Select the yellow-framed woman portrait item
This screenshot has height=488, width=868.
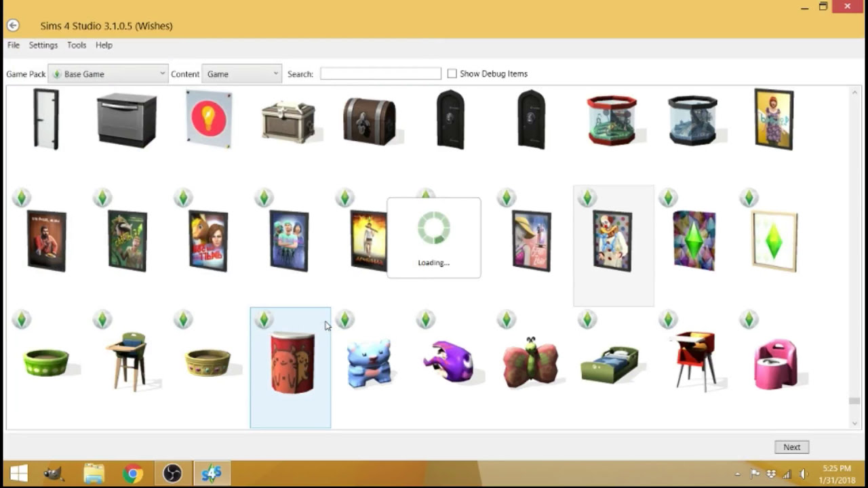pos(774,119)
